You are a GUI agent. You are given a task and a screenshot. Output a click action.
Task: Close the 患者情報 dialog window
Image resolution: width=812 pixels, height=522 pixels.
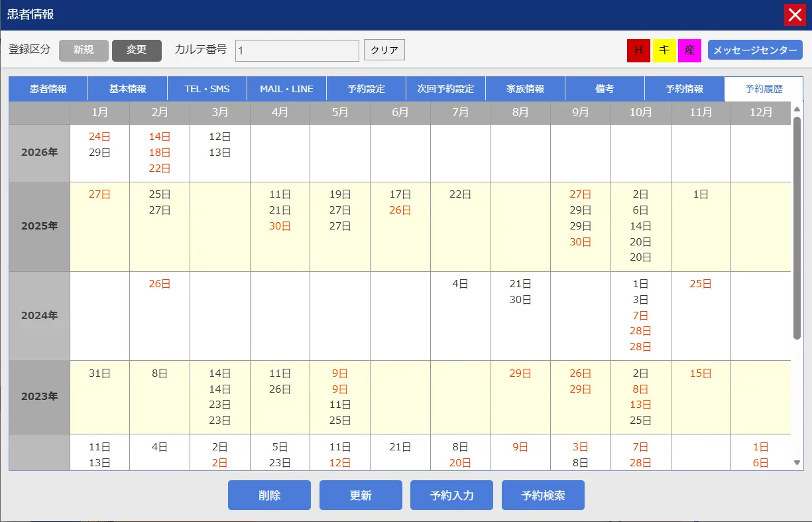[794, 15]
